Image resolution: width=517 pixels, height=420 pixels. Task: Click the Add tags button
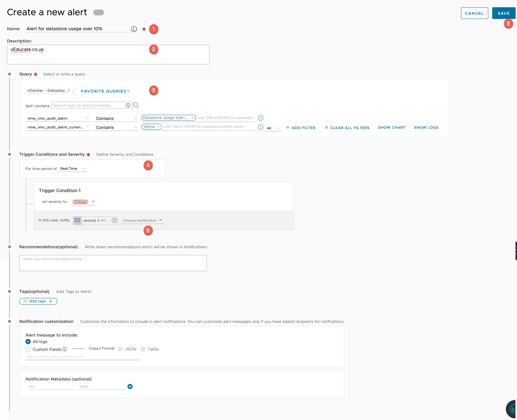point(38,301)
